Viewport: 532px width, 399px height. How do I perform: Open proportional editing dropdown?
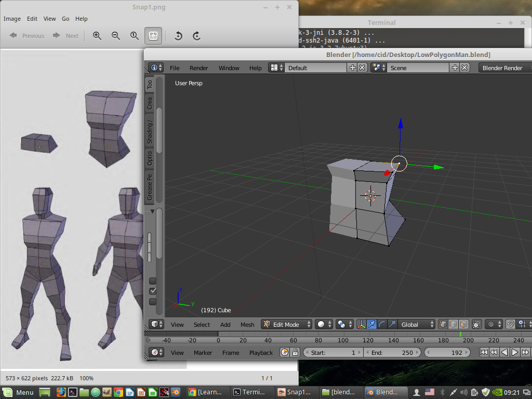click(494, 324)
